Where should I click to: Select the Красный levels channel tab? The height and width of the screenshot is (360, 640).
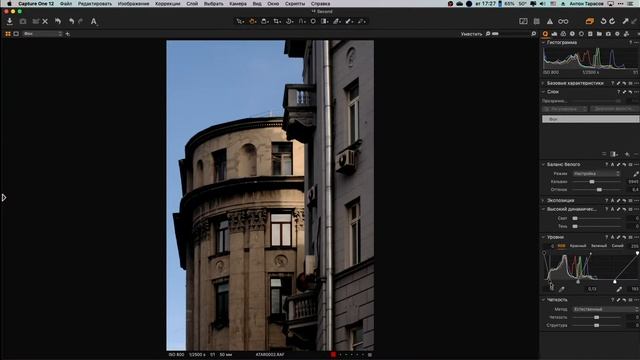(578, 246)
